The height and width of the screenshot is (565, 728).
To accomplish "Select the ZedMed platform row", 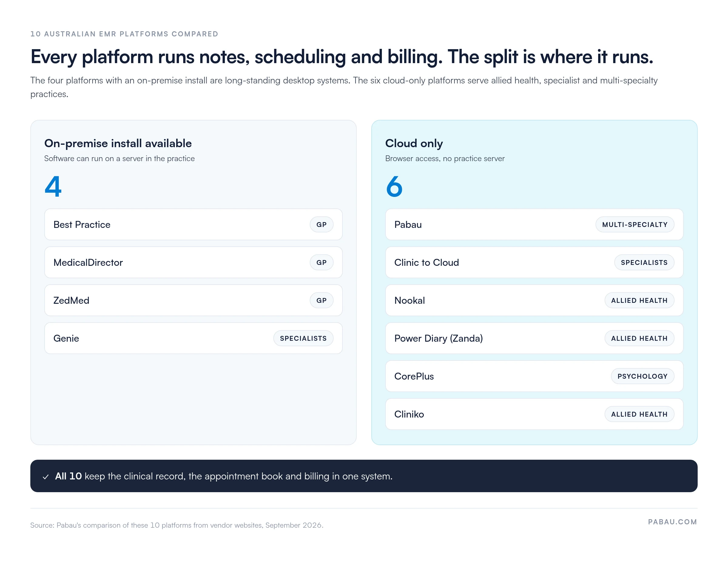I will (x=193, y=300).
